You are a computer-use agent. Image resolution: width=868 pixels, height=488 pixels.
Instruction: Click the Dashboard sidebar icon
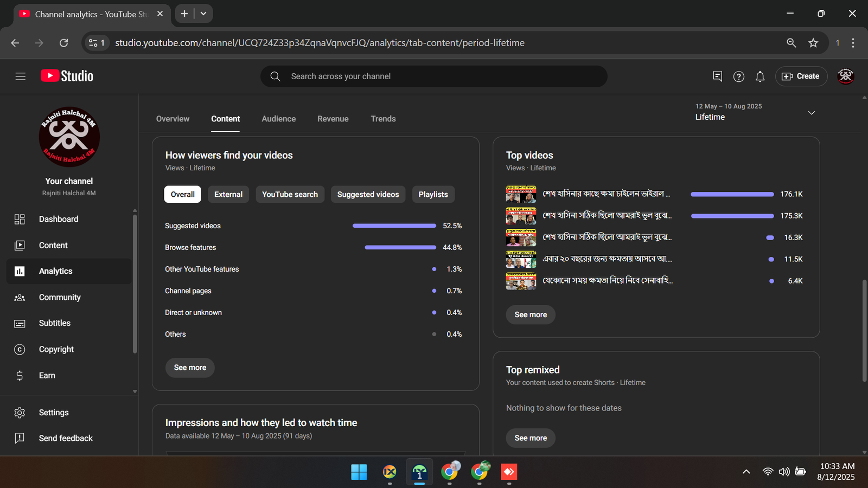point(20,219)
